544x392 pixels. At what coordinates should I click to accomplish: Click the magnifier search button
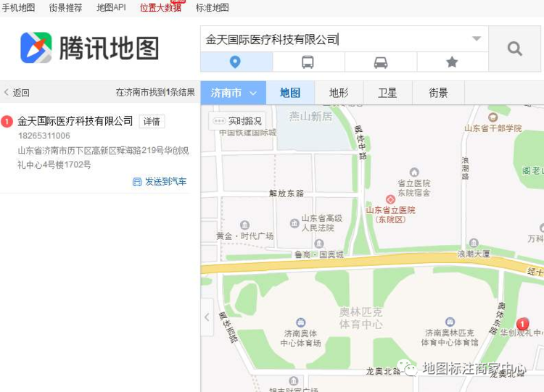tap(514, 49)
